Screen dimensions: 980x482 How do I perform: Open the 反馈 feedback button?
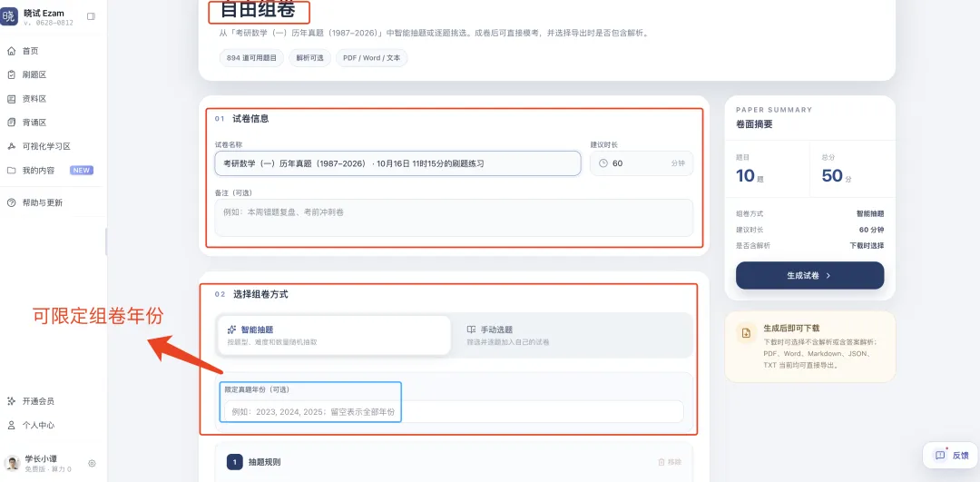tap(952, 455)
